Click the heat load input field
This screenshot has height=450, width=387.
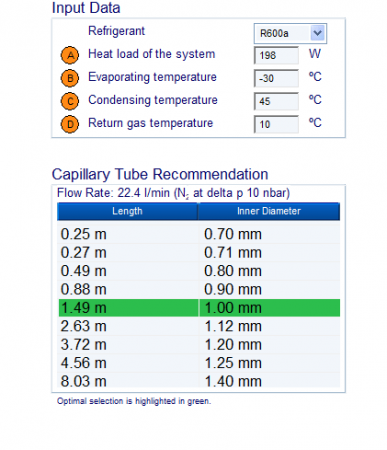point(276,55)
